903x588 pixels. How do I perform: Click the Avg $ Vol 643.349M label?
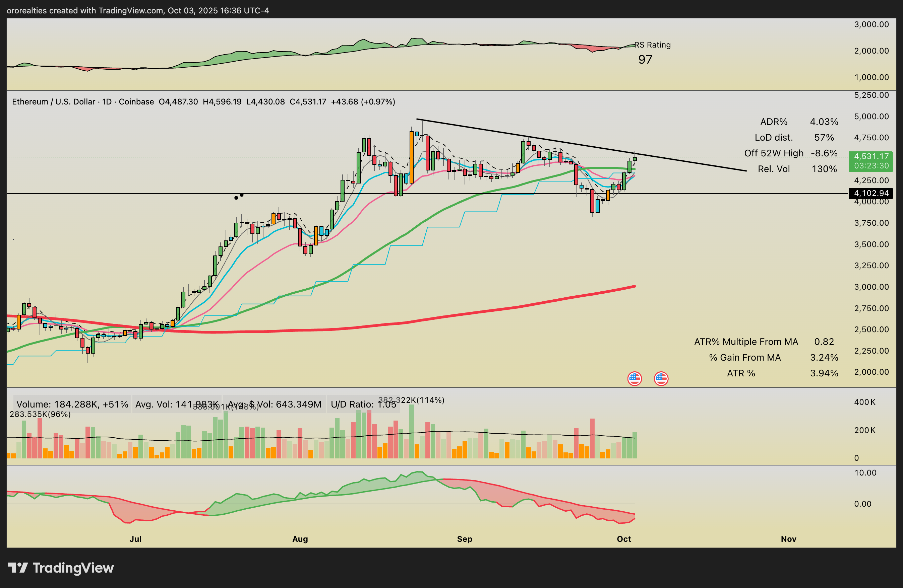275,404
